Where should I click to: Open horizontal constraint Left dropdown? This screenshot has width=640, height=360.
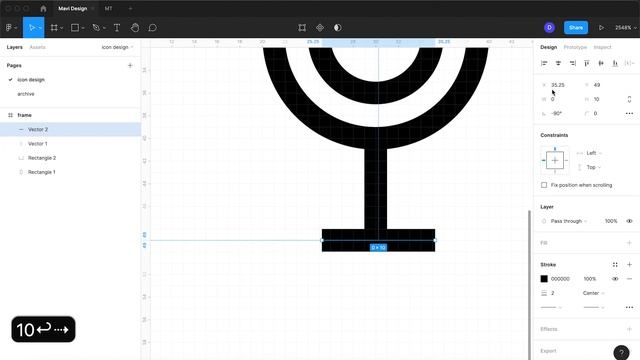[594, 153]
